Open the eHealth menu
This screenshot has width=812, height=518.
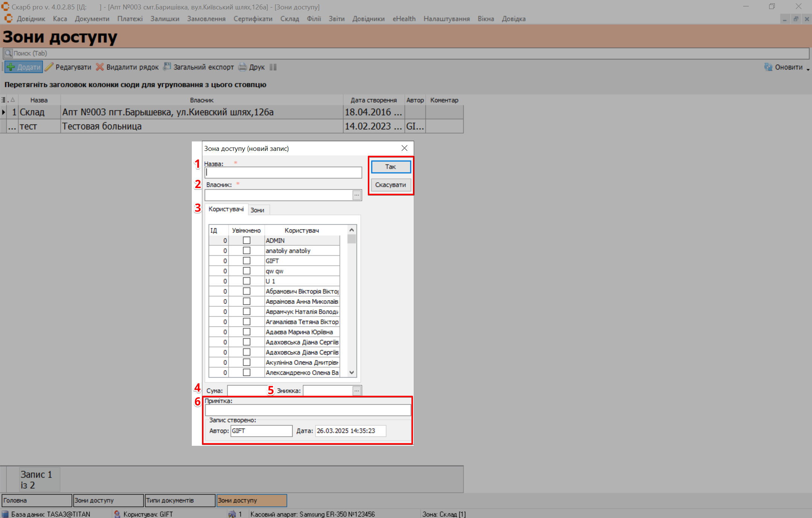click(404, 19)
